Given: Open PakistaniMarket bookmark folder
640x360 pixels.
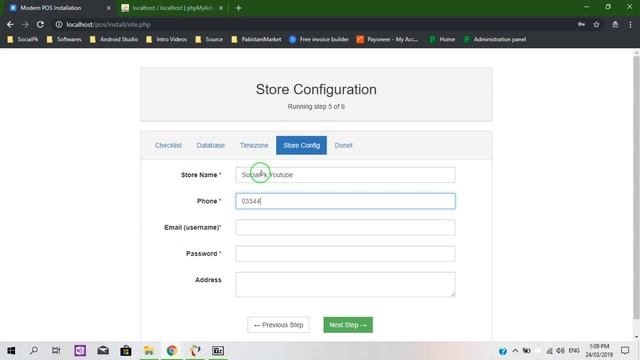Looking at the screenshot, I should point(256,39).
